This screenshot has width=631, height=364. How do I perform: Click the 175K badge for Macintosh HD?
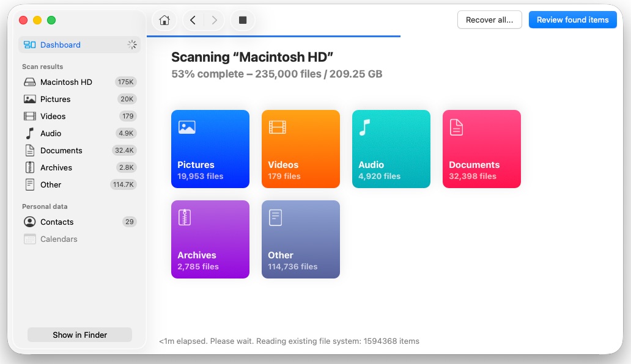pos(125,82)
